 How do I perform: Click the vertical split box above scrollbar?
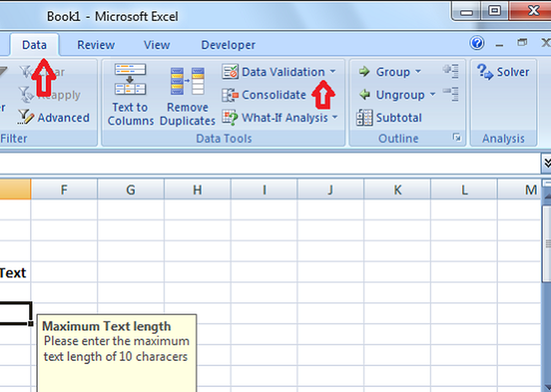(x=547, y=183)
